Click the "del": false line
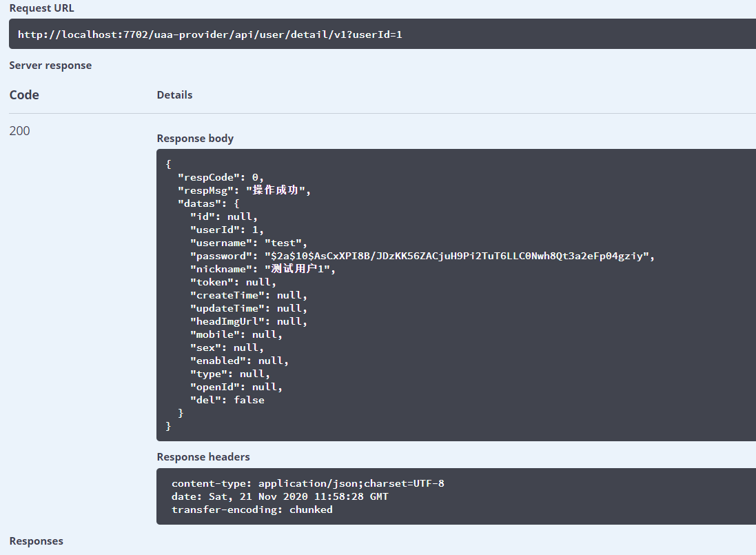This screenshot has width=756, height=555. coord(227,400)
